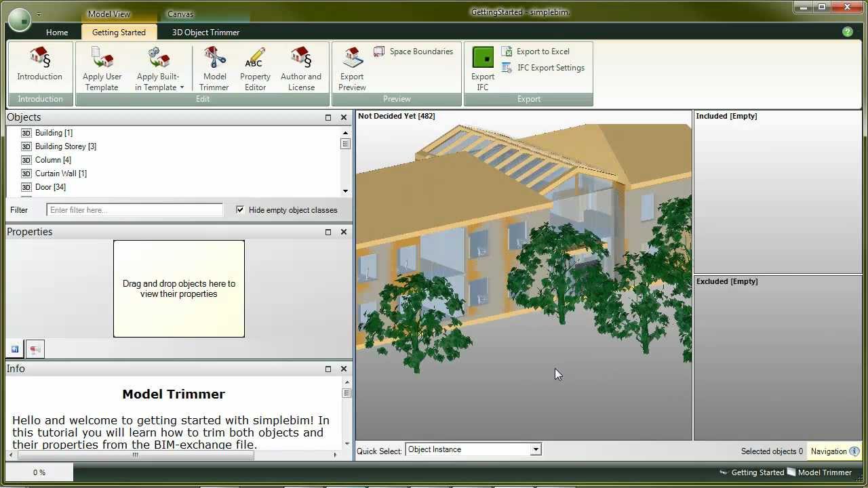Click the blue Properties panel icon
The height and width of the screenshot is (488, 868).
point(15,349)
